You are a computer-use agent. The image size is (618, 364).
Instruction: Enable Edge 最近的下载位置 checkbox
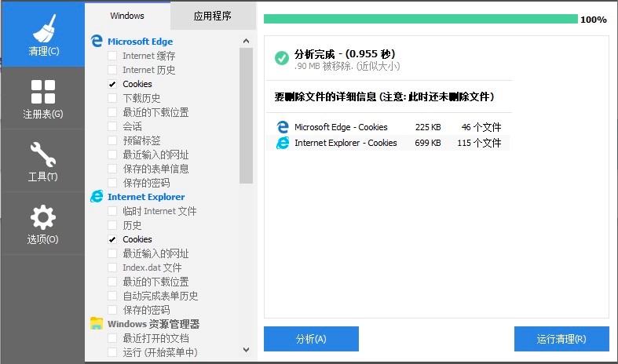(x=112, y=112)
